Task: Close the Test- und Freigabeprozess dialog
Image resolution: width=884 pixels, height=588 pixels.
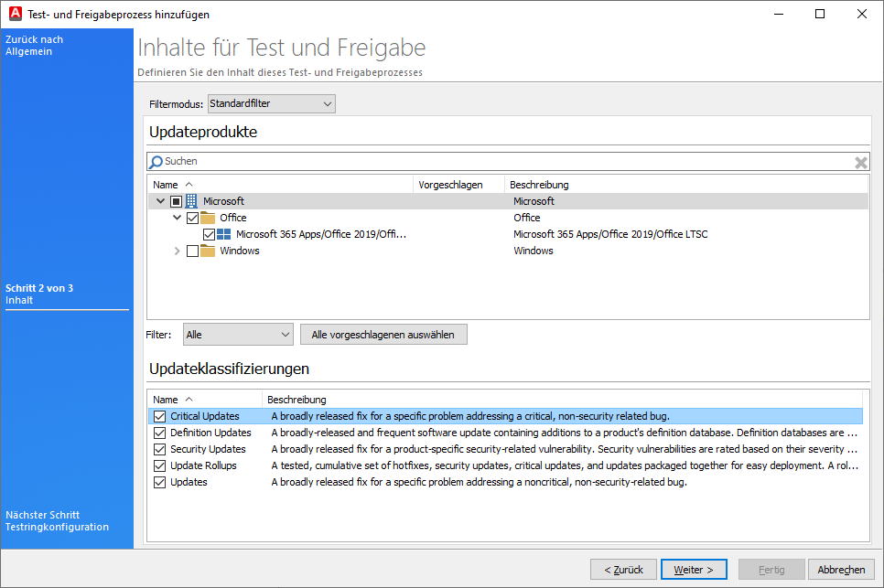Action: click(861, 14)
